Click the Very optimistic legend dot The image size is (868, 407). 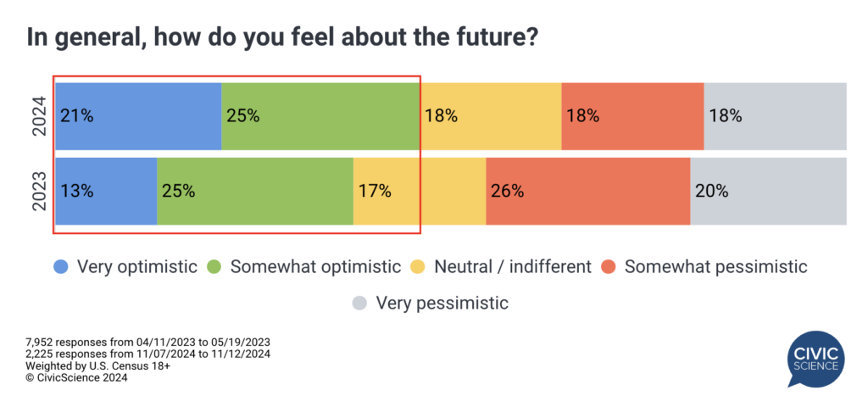coord(60,267)
